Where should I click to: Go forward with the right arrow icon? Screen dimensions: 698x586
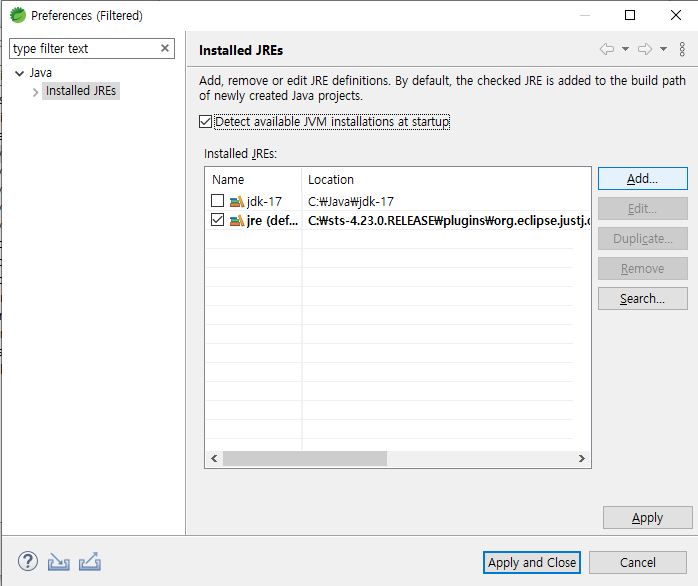[645, 49]
